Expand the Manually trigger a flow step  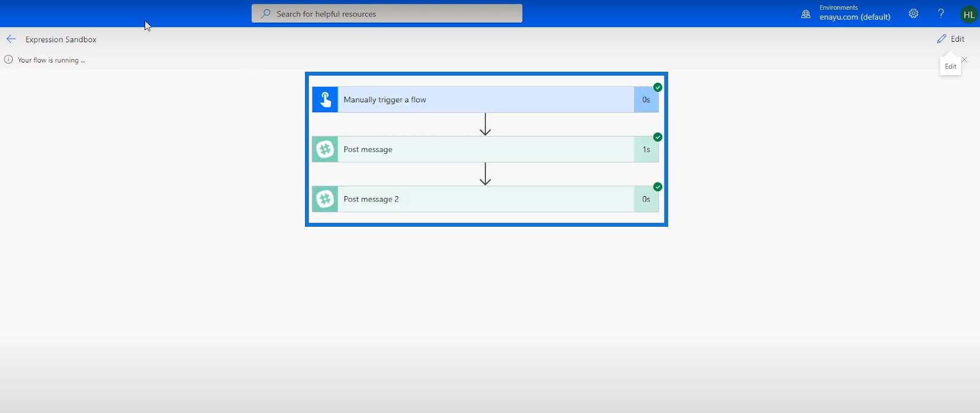click(485, 99)
